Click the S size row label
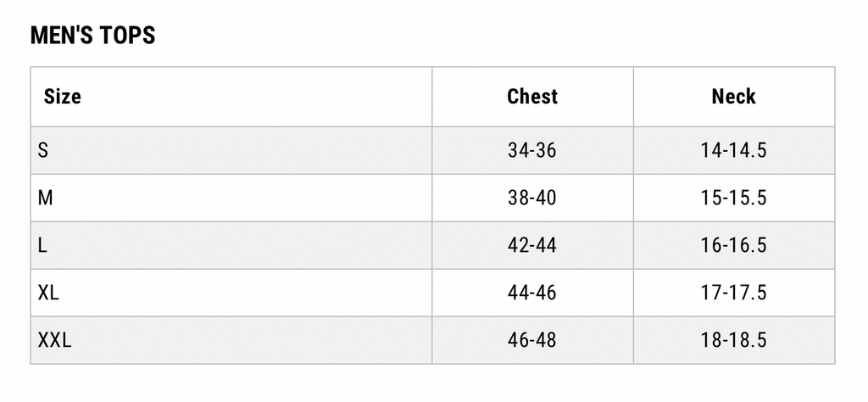This screenshot has height=402, width=868. (x=42, y=150)
